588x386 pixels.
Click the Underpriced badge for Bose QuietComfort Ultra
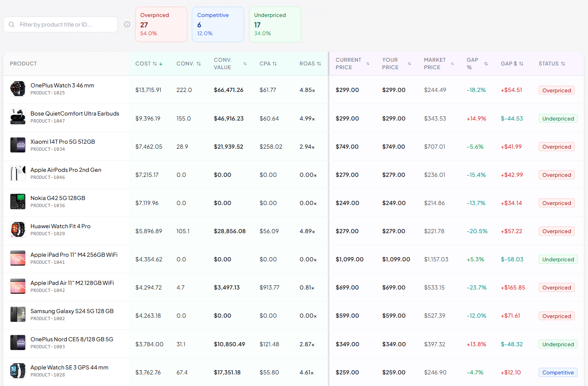click(558, 118)
